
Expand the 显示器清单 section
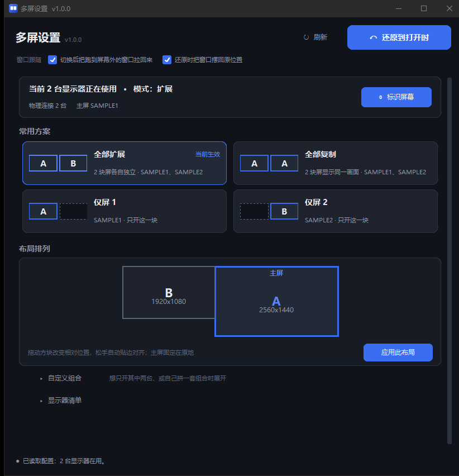pos(61,401)
